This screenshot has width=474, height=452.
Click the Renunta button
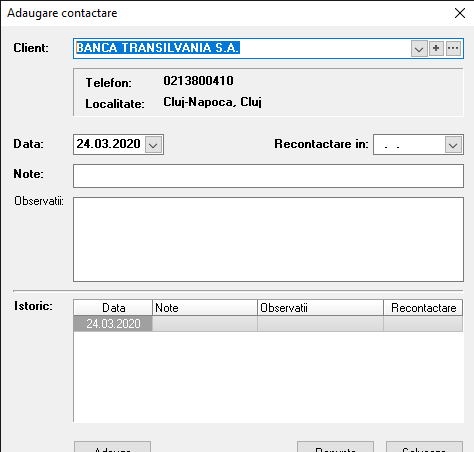click(335, 447)
